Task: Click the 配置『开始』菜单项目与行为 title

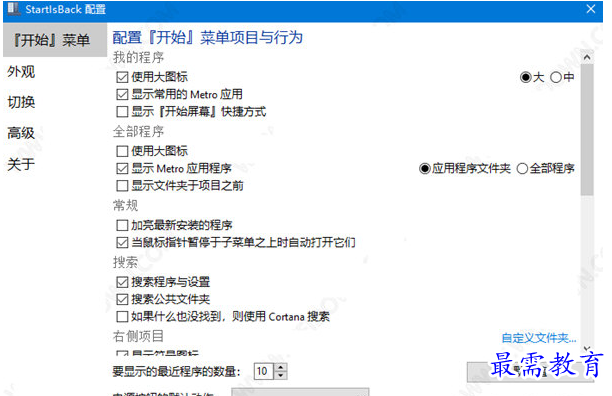Action: click(208, 38)
